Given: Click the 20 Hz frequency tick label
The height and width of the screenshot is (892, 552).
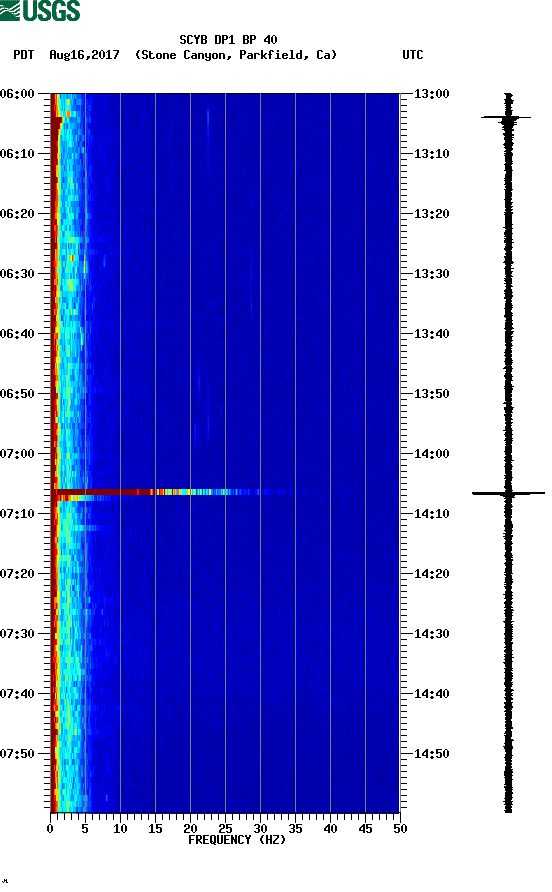Looking at the screenshot, I should (x=190, y=829).
